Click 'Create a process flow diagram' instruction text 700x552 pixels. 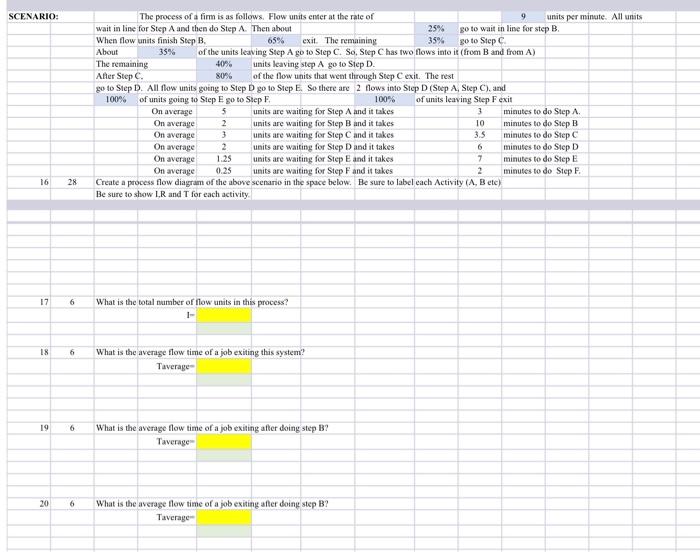pos(298,182)
